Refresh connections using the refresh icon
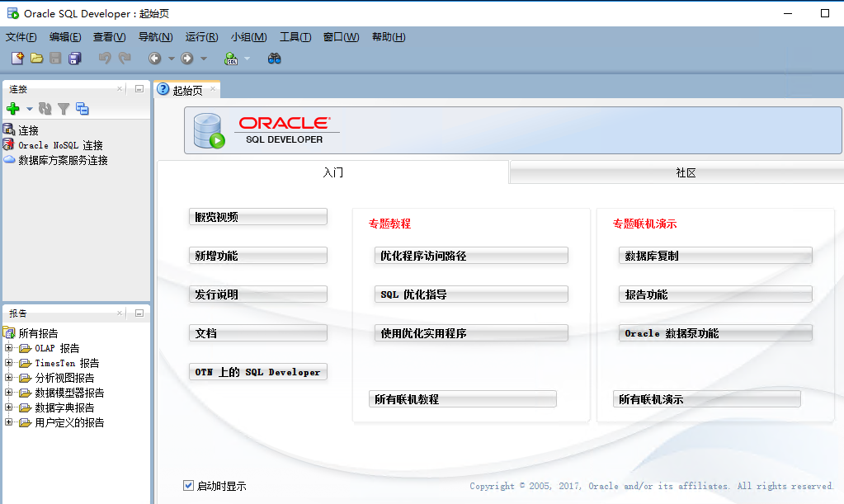Viewport: 844px width, 504px height. pyautogui.click(x=45, y=108)
